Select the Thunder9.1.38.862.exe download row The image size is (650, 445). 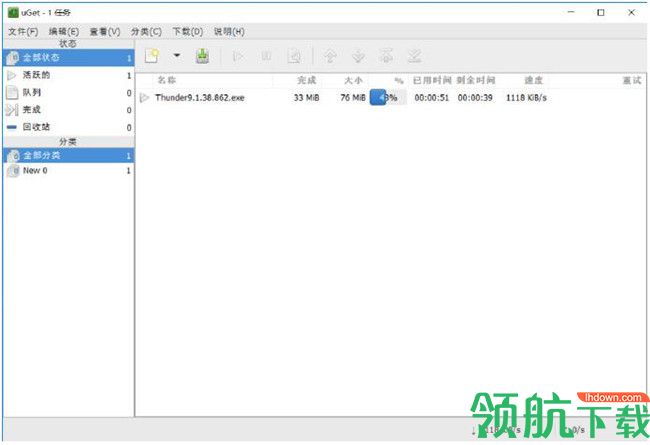coord(390,98)
